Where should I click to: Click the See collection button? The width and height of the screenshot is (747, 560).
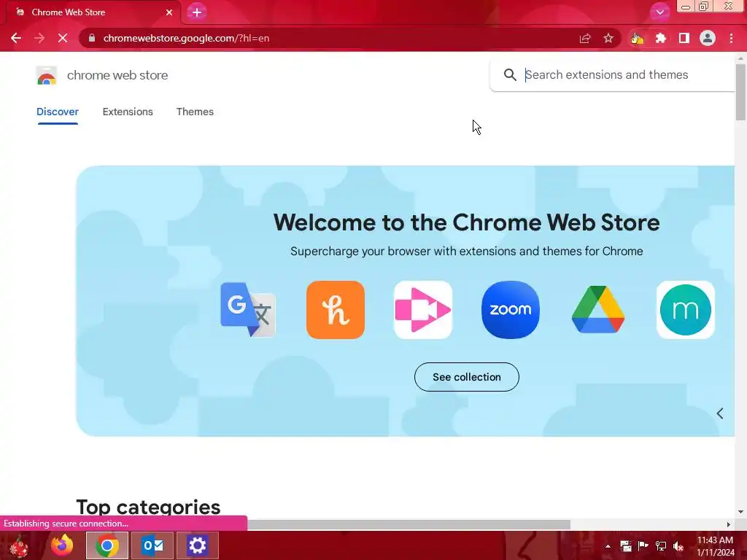coord(466,377)
